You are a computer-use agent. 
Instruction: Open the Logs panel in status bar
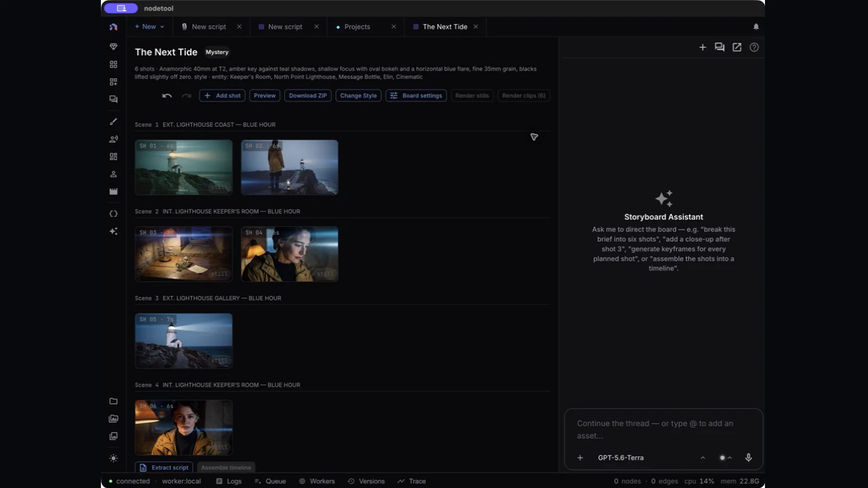tap(229, 481)
